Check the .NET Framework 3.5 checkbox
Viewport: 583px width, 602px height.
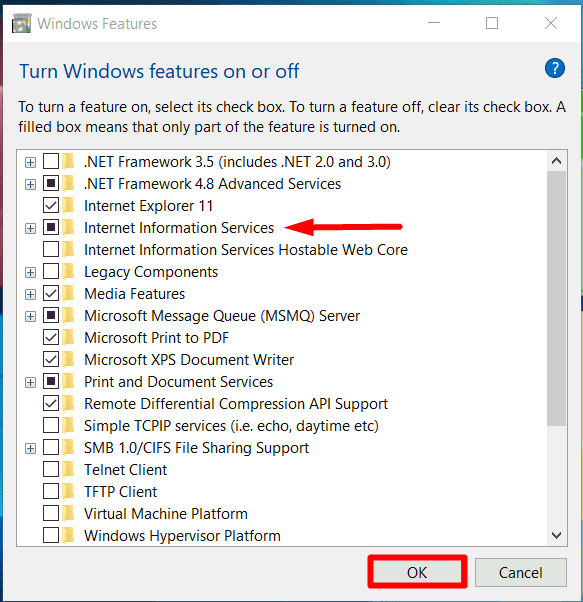51,161
